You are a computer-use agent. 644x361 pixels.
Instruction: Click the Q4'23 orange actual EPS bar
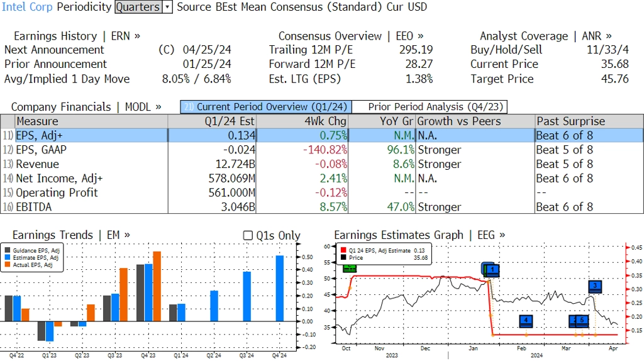(157, 286)
